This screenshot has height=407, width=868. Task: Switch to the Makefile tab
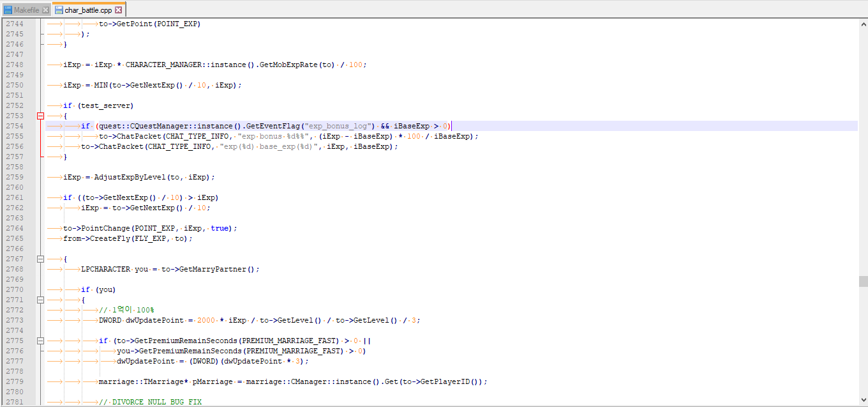[x=26, y=10]
